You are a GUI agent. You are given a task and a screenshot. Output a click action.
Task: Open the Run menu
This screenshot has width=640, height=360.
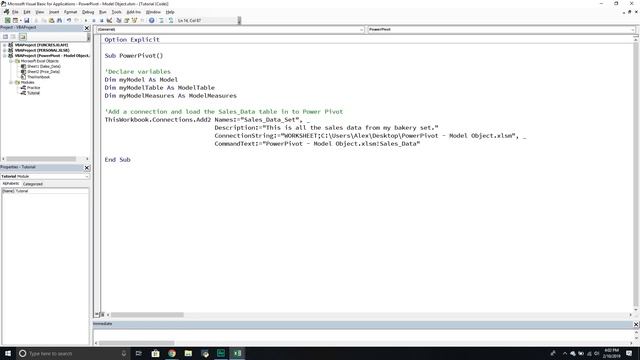tap(103, 12)
